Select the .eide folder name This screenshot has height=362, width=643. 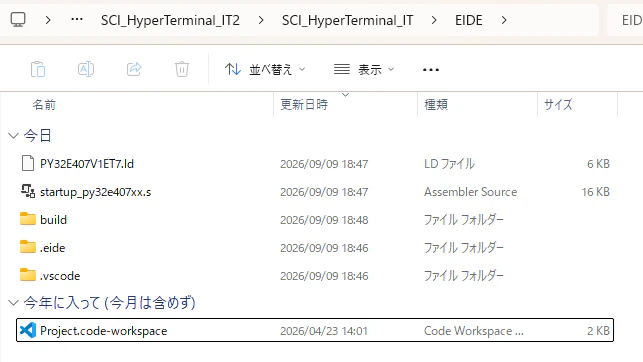(x=52, y=248)
